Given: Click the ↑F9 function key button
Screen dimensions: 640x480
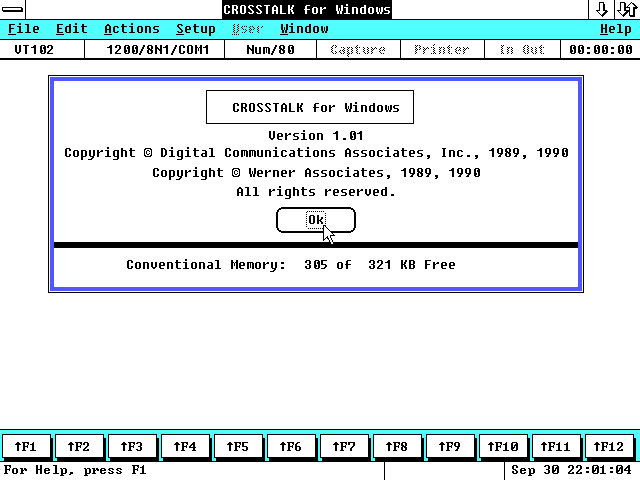Looking at the screenshot, I should click(x=451, y=446).
